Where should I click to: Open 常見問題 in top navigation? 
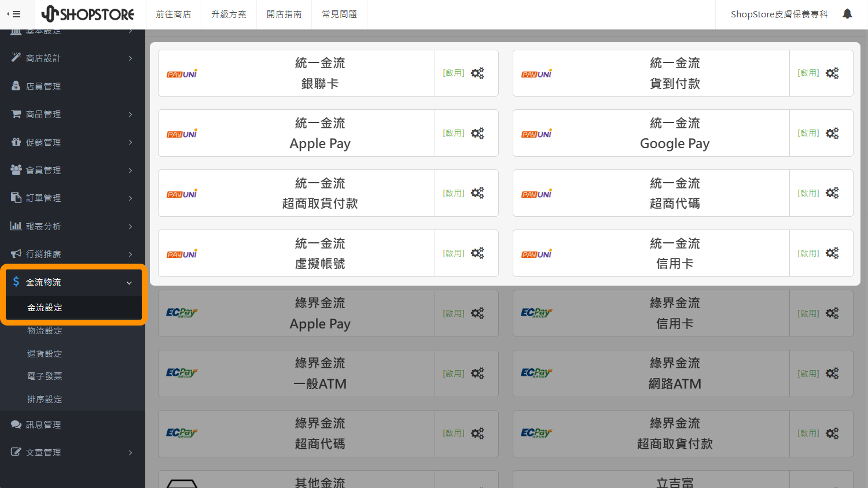coord(340,14)
